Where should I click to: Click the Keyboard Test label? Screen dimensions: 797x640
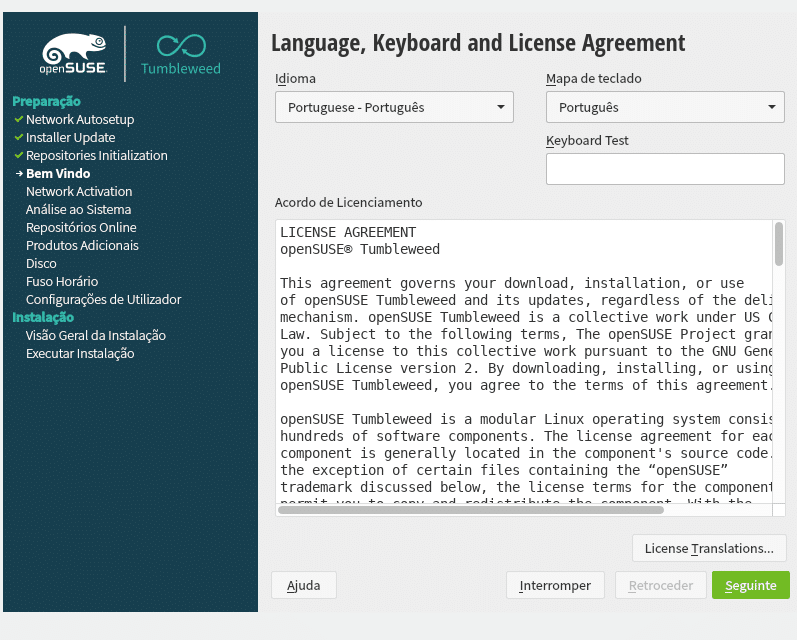587,140
